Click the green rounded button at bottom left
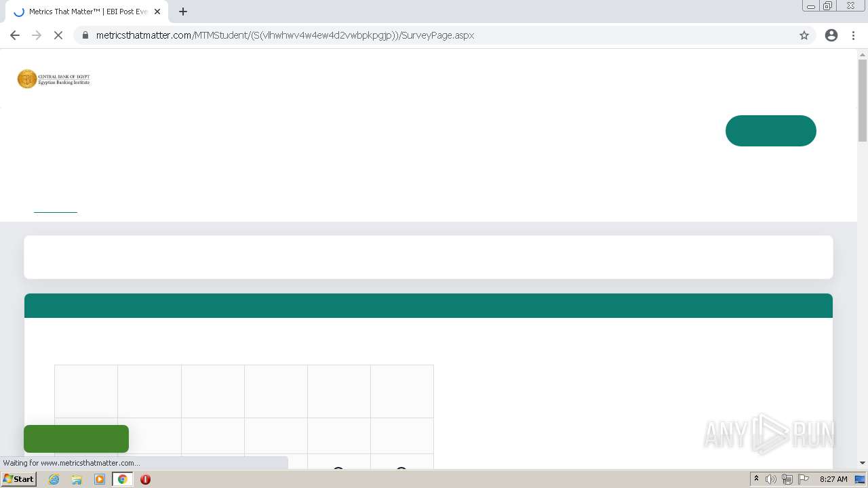 coord(76,439)
